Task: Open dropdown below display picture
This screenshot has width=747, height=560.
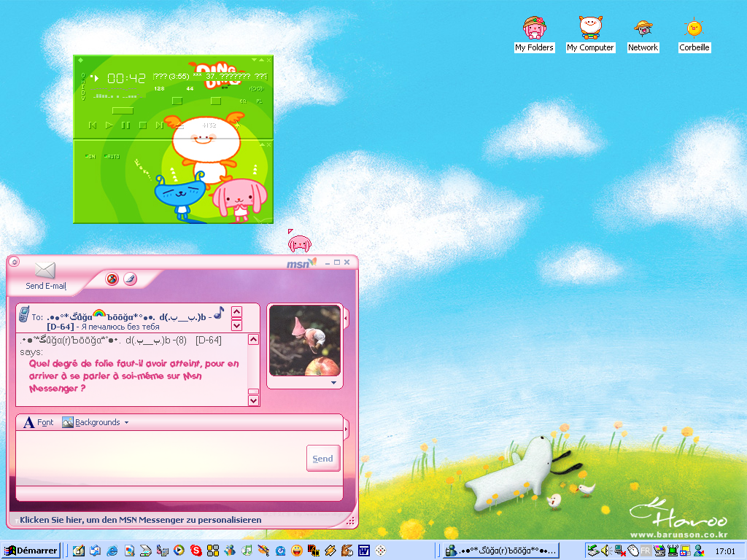Action: click(x=333, y=382)
